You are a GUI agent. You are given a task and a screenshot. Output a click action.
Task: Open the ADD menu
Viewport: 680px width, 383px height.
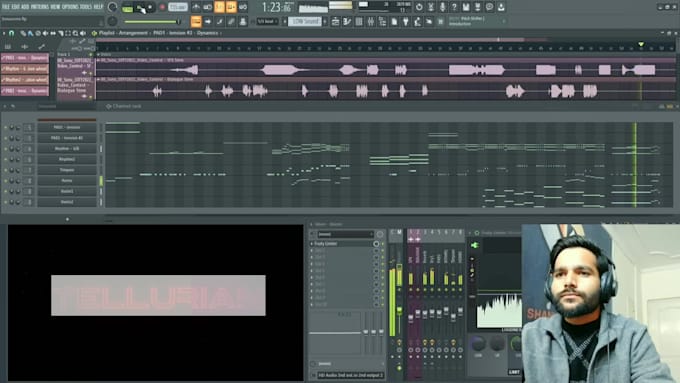(25, 7)
